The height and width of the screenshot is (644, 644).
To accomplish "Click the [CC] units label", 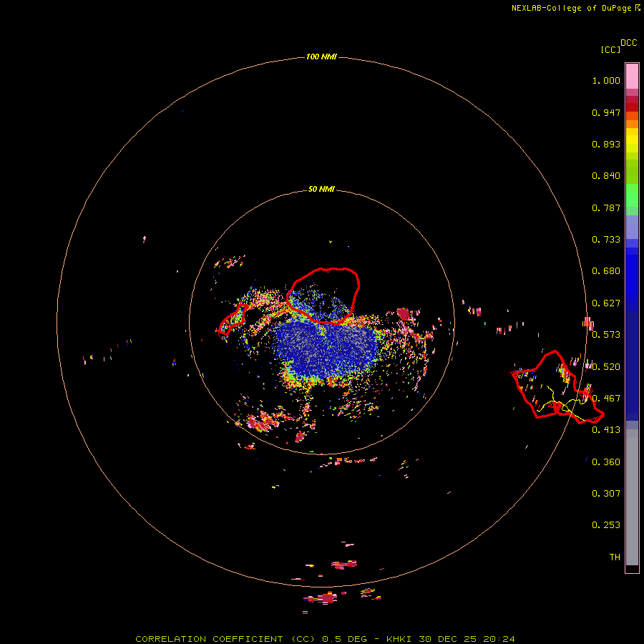I will (610, 49).
